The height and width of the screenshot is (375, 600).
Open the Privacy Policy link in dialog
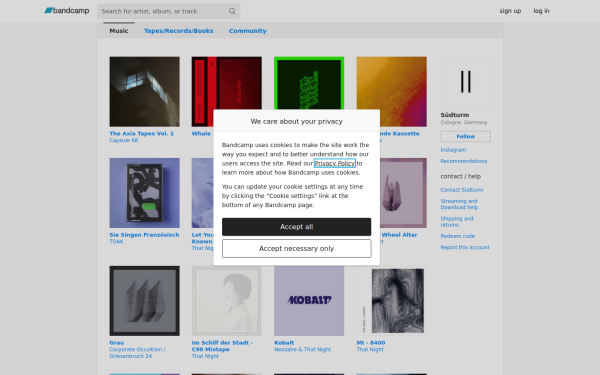(x=335, y=163)
